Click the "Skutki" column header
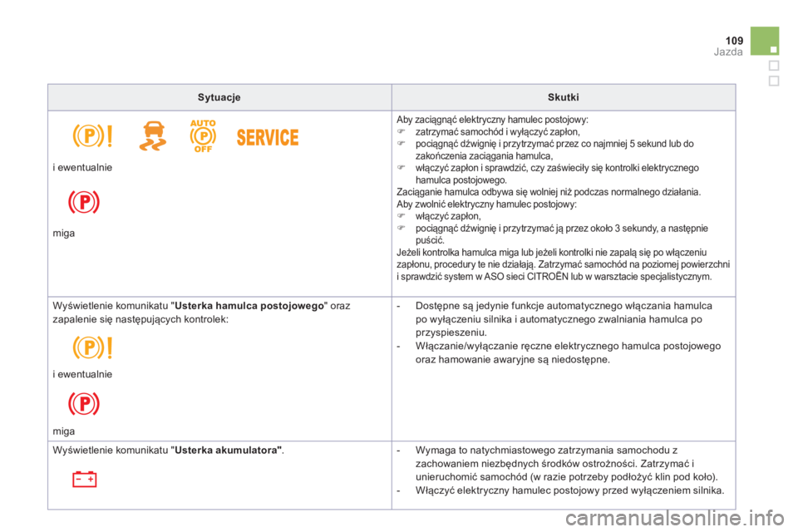This screenshot has width=798, height=532. click(563, 97)
